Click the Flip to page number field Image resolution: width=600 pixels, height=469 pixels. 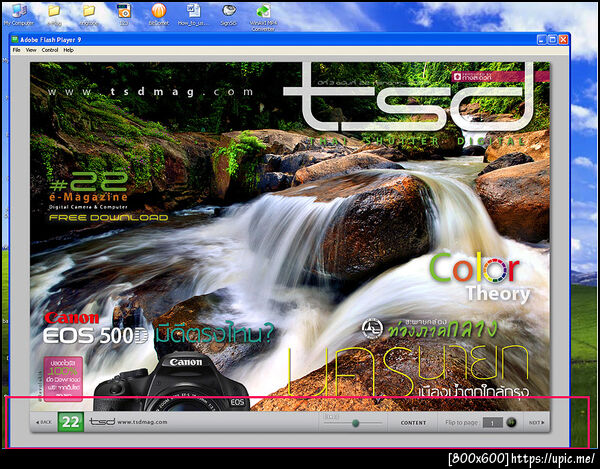tap(492, 423)
